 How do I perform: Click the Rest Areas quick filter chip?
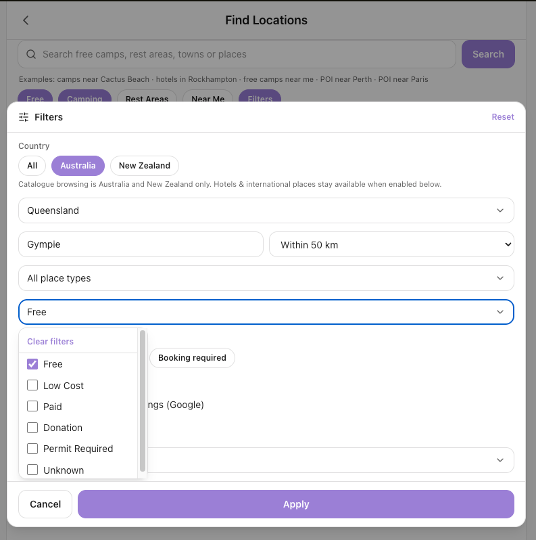147,97
